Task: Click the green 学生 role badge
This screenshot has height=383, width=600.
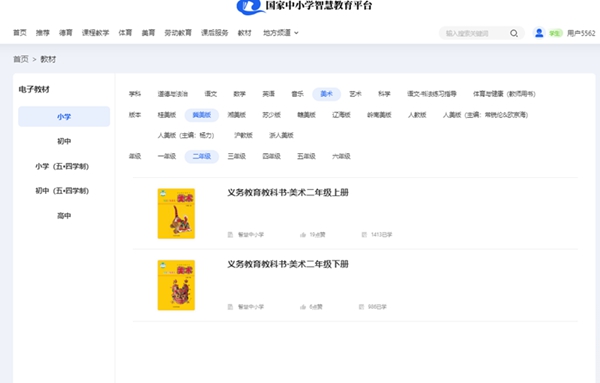Action: pos(555,33)
